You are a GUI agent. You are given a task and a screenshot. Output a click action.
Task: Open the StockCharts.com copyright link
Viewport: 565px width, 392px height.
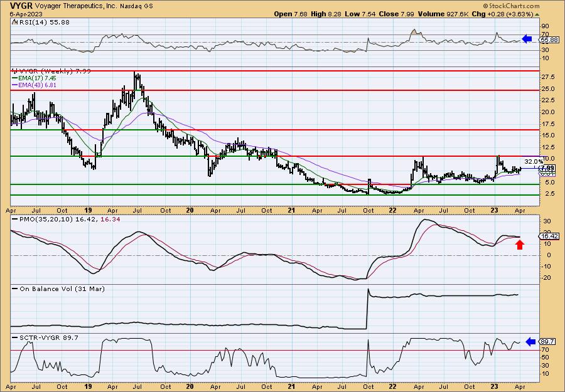click(x=511, y=6)
